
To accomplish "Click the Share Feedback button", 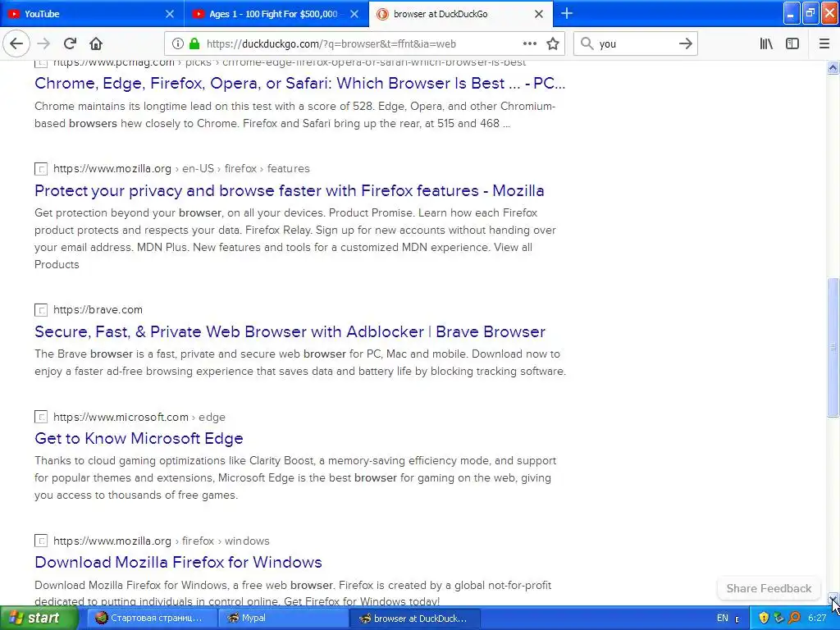I will coord(769,588).
